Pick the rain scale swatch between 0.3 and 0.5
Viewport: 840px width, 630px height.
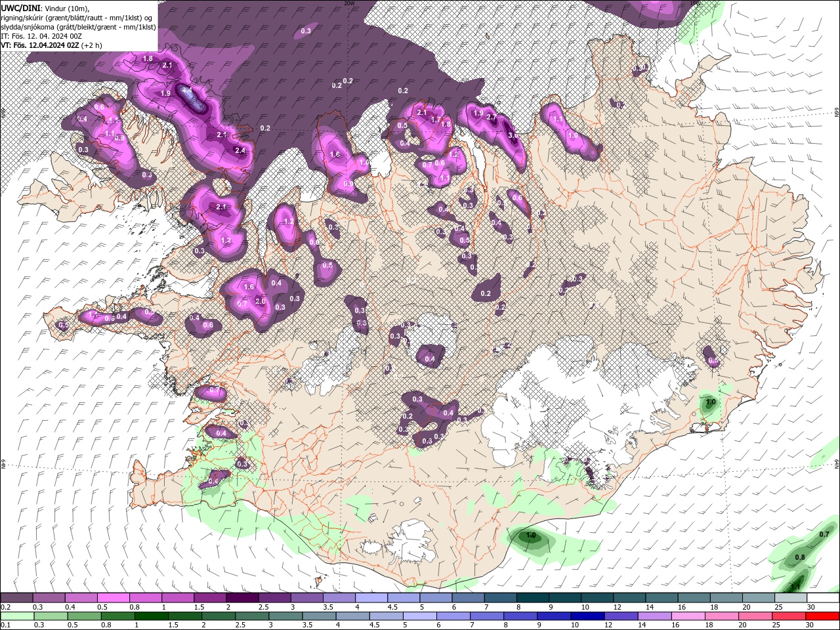(x=49, y=616)
